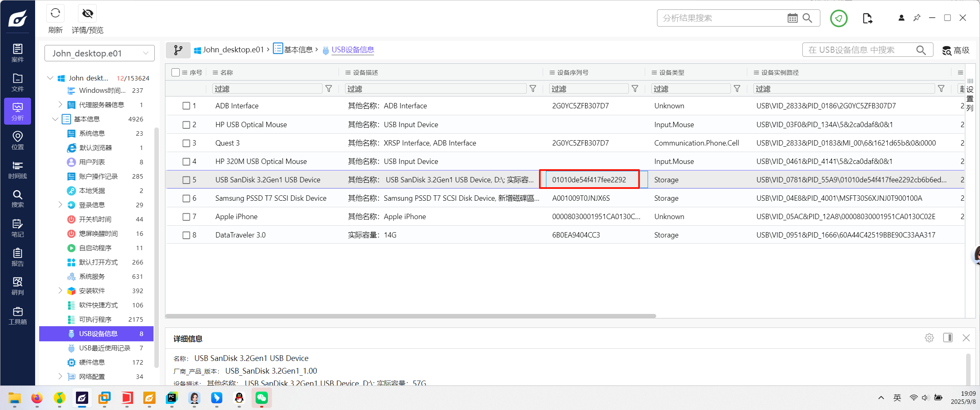Viewport: 980px width, 410px height.
Task: Click the 高级 advanced search button
Action: pos(955,50)
